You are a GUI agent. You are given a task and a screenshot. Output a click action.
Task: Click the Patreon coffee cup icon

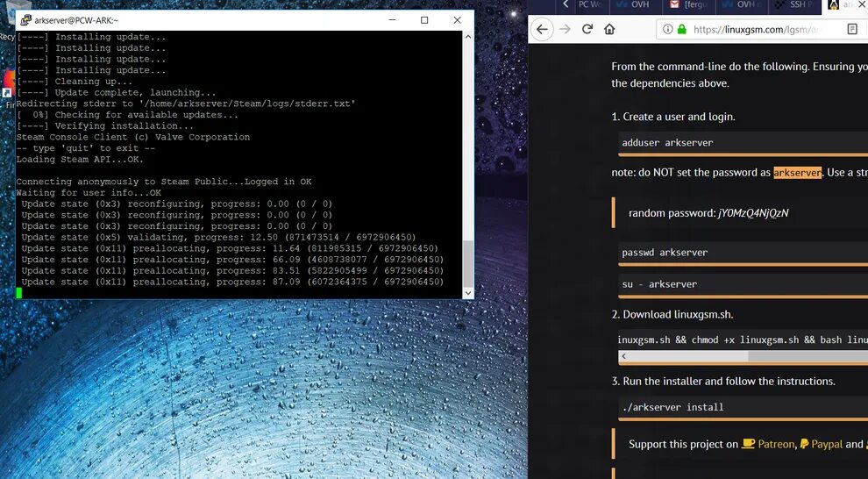pyautogui.click(x=749, y=444)
